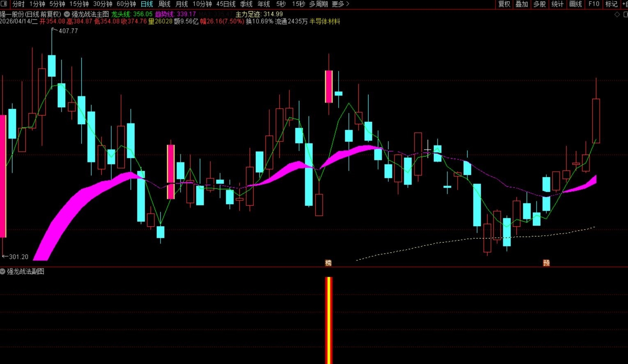The height and width of the screenshot is (364, 628).
Task: Click the latest red candle at far right
Action: [x=596, y=121]
